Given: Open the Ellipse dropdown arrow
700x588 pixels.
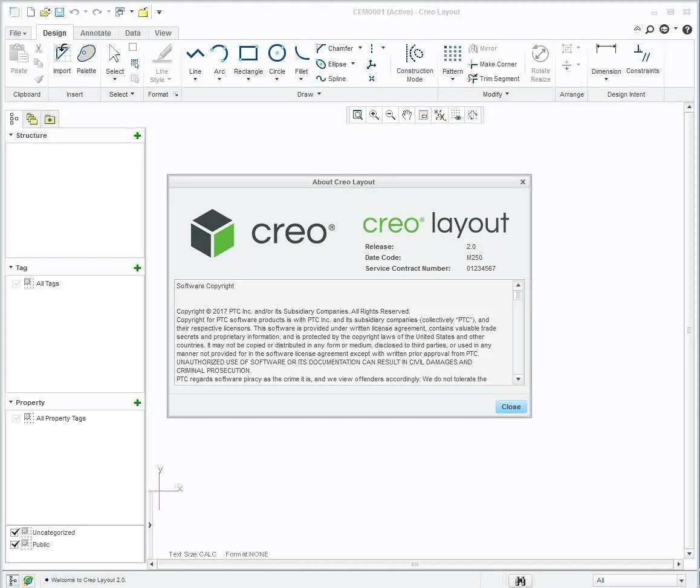Looking at the screenshot, I should [x=353, y=63].
